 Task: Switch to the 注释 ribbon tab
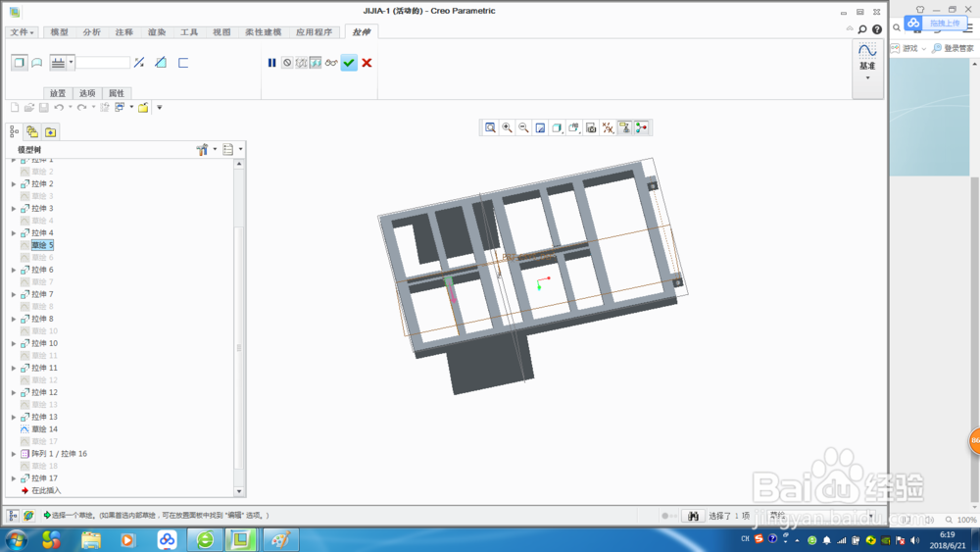pos(124,32)
